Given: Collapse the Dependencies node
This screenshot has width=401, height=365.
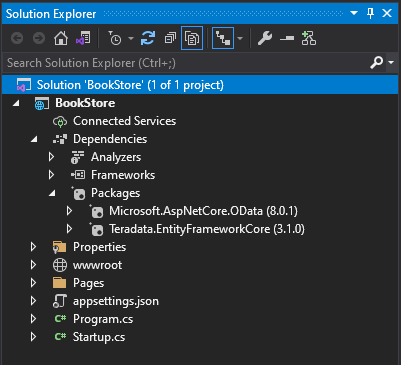Looking at the screenshot, I should [x=34, y=139].
